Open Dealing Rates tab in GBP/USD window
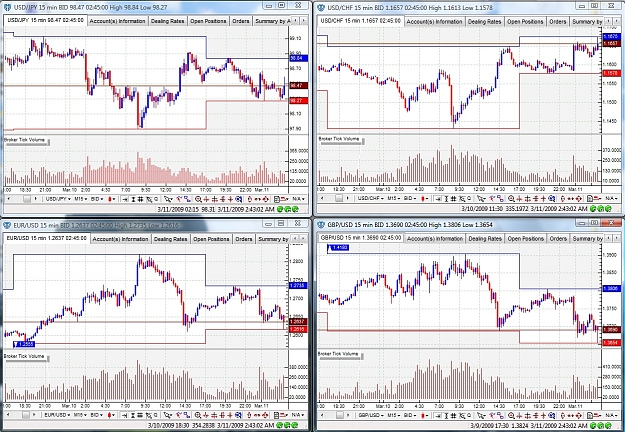Screen dimensions: 625x432 pos(485,239)
